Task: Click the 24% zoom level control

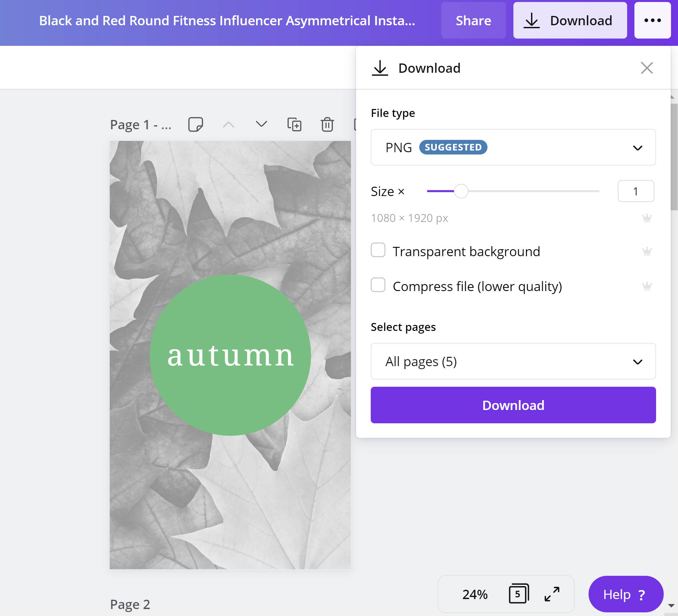Action: [475, 594]
